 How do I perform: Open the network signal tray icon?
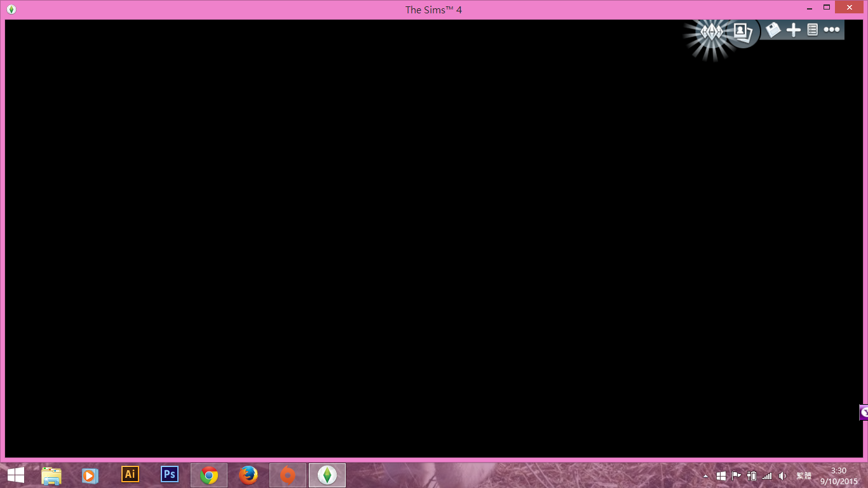[767, 476]
